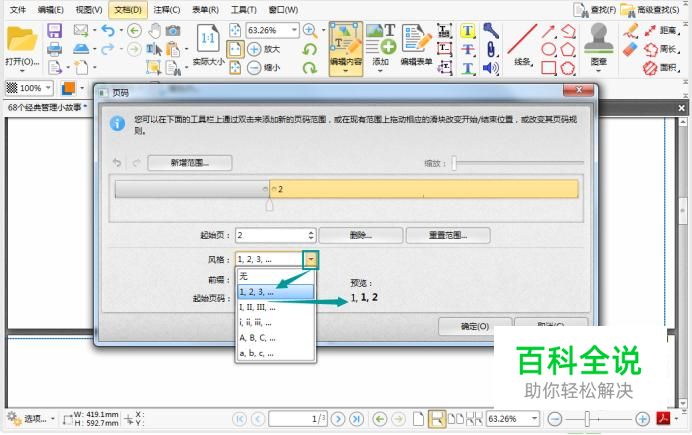Print the document with the printer icon
Screen dimensions: 692x435
[x=54, y=49]
